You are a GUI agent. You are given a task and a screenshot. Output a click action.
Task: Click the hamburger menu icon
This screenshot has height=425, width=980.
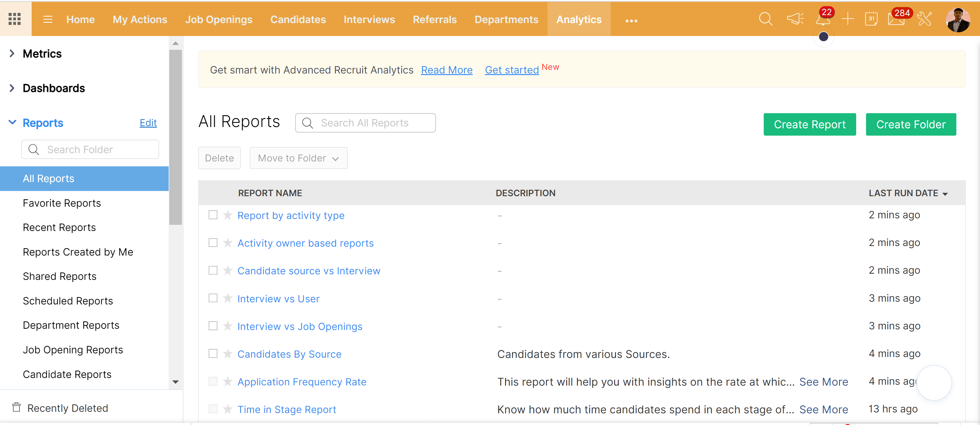[x=48, y=19]
